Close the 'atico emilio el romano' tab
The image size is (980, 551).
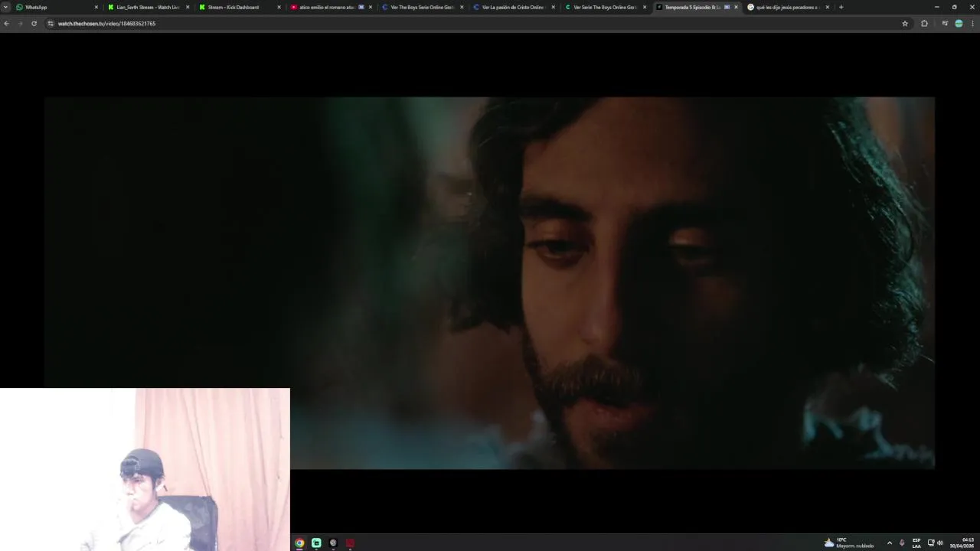coord(371,7)
